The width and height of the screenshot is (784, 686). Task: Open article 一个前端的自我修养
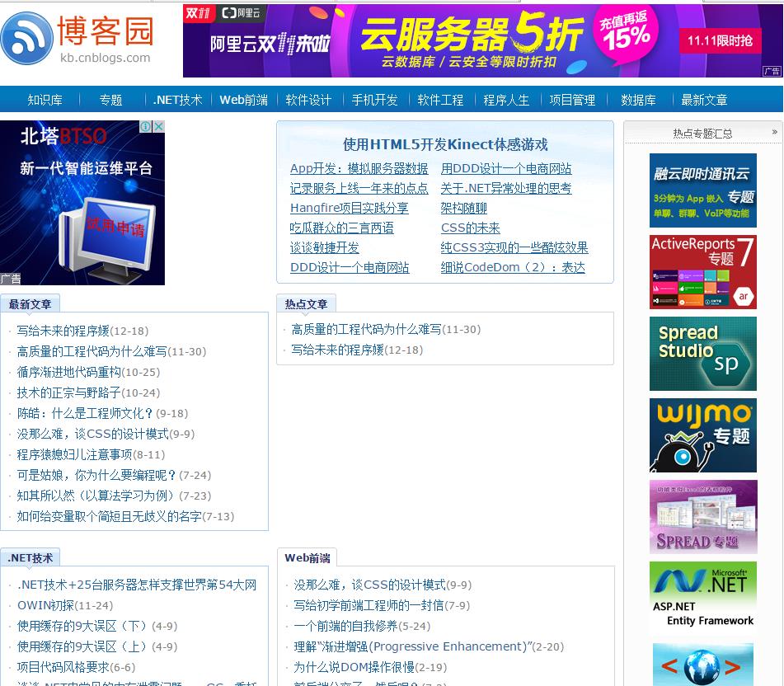click(x=345, y=626)
